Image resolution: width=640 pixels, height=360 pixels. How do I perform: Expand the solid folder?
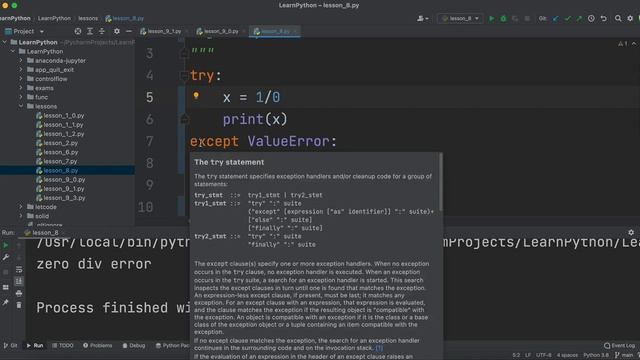[21, 216]
